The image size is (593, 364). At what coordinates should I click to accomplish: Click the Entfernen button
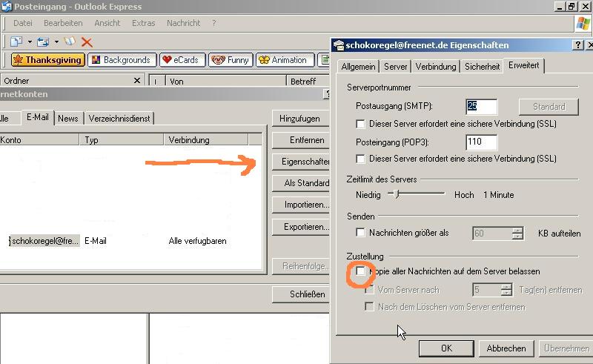tap(301, 140)
